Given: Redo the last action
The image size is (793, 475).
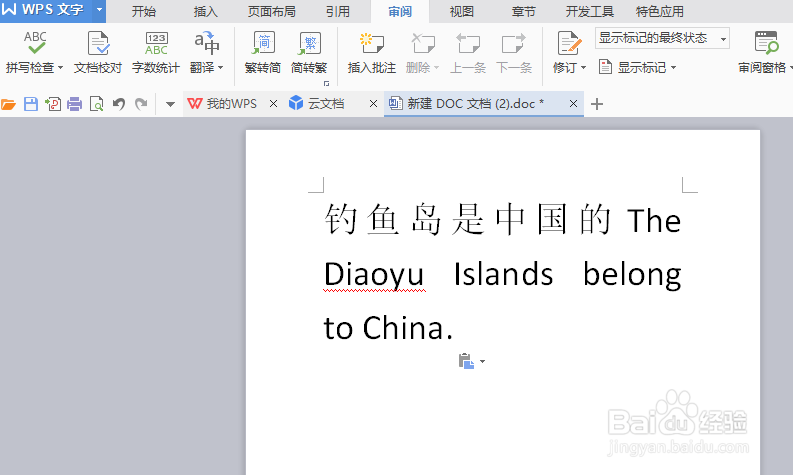Looking at the screenshot, I should pyautogui.click(x=141, y=104).
